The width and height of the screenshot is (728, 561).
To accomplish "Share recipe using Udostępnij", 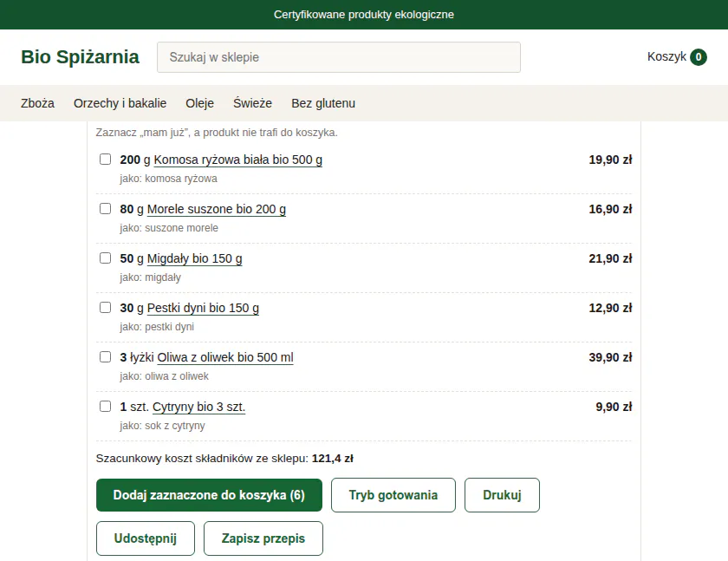I will pyautogui.click(x=146, y=538).
